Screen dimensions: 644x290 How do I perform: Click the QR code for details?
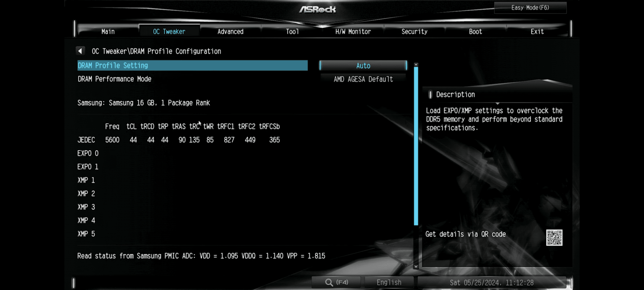(x=554, y=238)
